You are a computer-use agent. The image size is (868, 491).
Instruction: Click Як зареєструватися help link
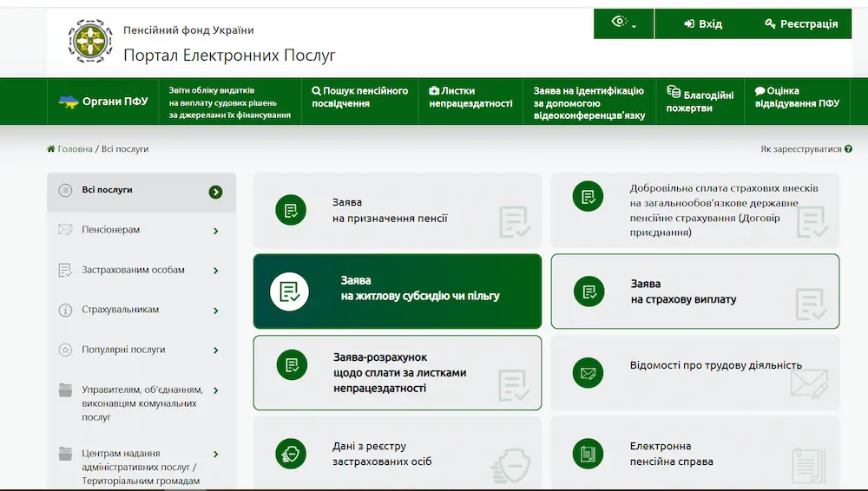point(806,149)
